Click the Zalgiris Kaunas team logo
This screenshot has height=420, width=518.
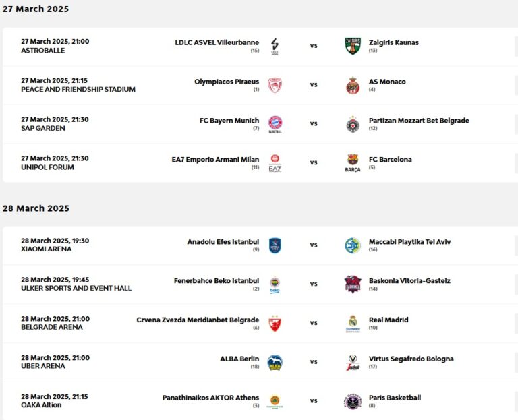353,46
